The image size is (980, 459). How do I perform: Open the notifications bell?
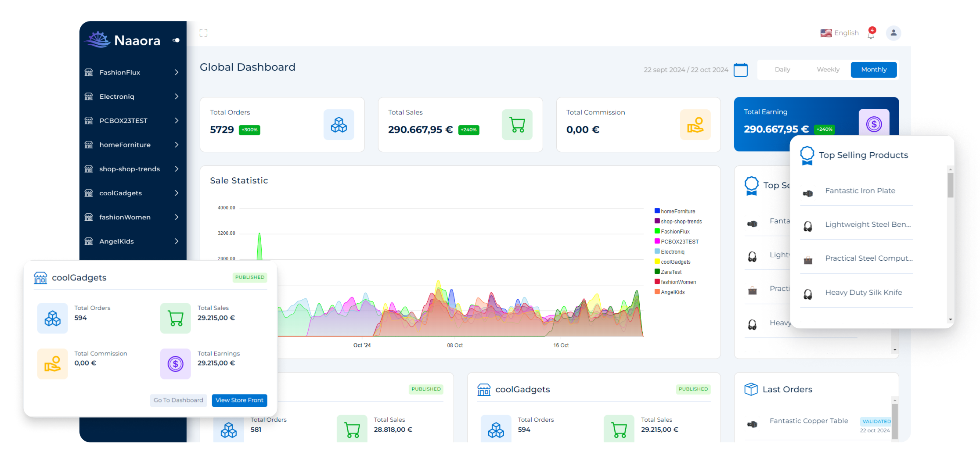[871, 34]
